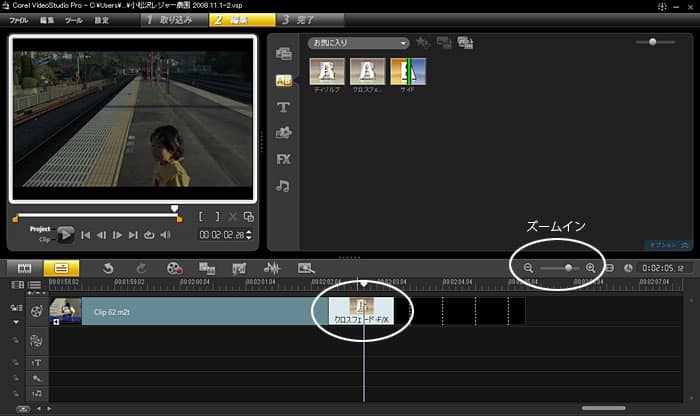Open the Track Manager icon
Viewport: 700px width, 416px height.
tap(34, 284)
